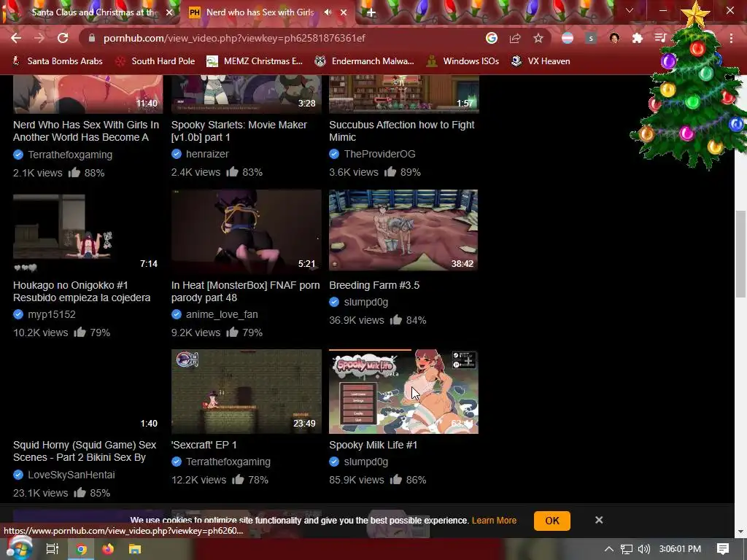Open the Extensions puzzle-piece menu
747x560 pixels.
point(638,38)
